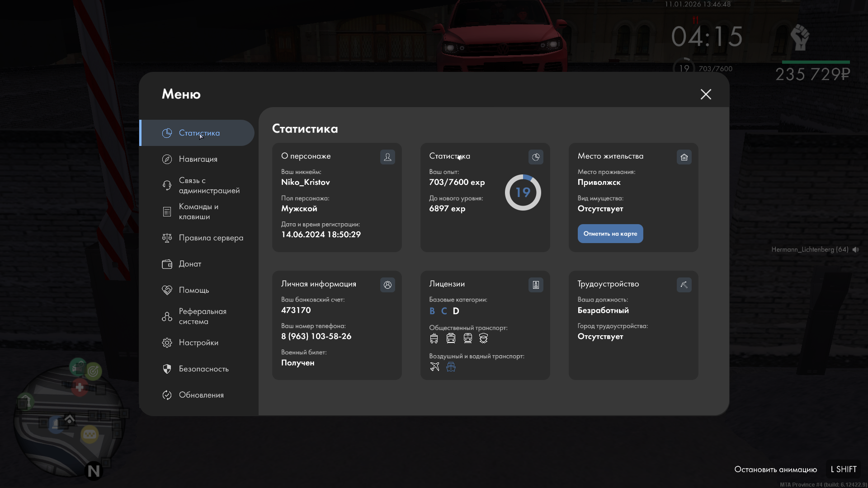Click the first bus transport license icon

click(434, 338)
